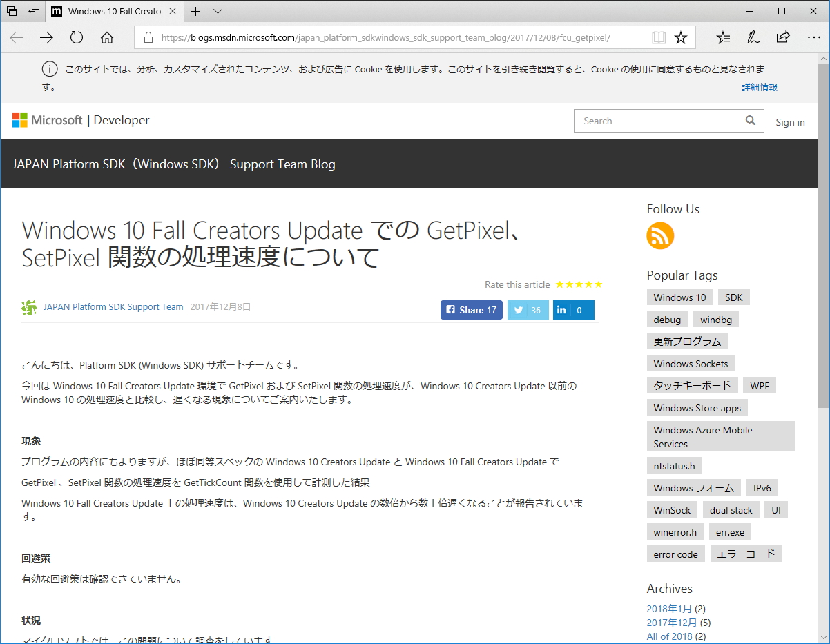Open the browser home page
This screenshot has height=644, width=830.
coord(106,38)
